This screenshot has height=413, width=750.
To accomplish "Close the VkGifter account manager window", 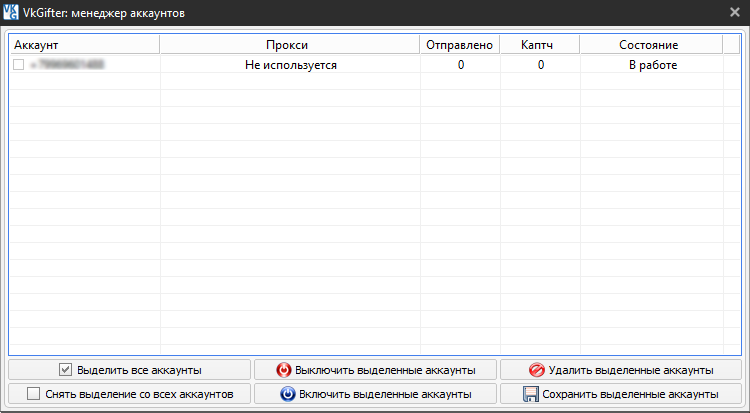I will tap(735, 12).
